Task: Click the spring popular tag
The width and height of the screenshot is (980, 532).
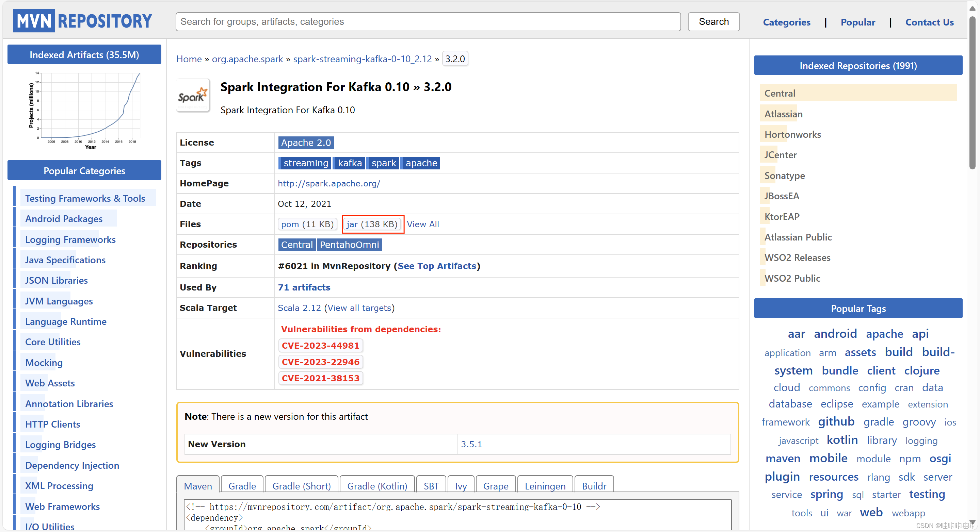Action: 826,494
